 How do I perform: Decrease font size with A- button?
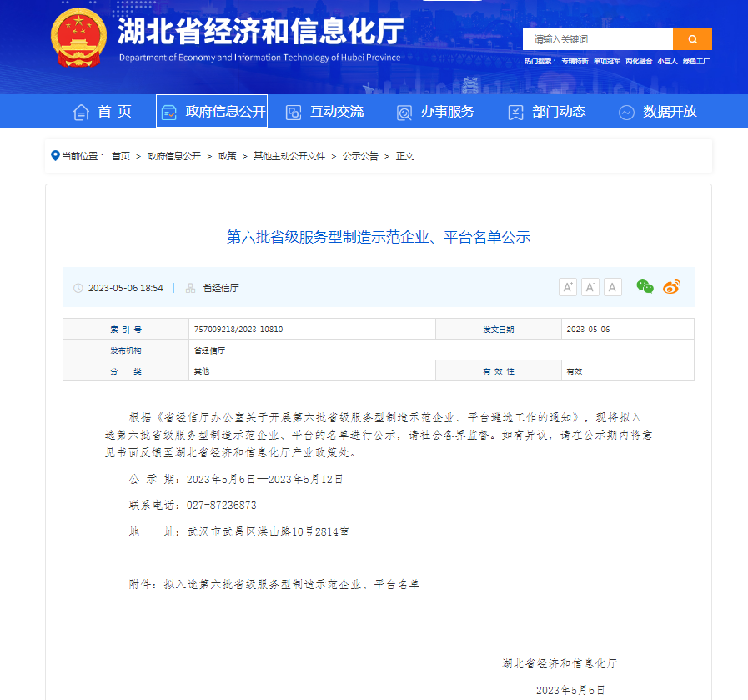590,287
